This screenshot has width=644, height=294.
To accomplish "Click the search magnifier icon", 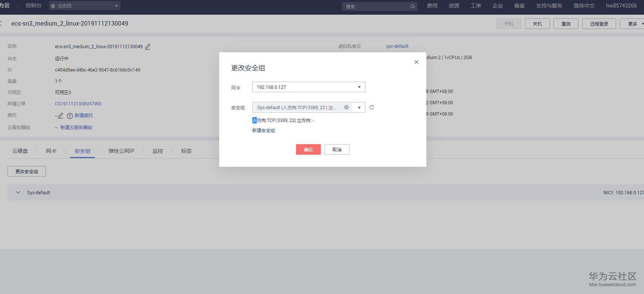I will (x=412, y=6).
